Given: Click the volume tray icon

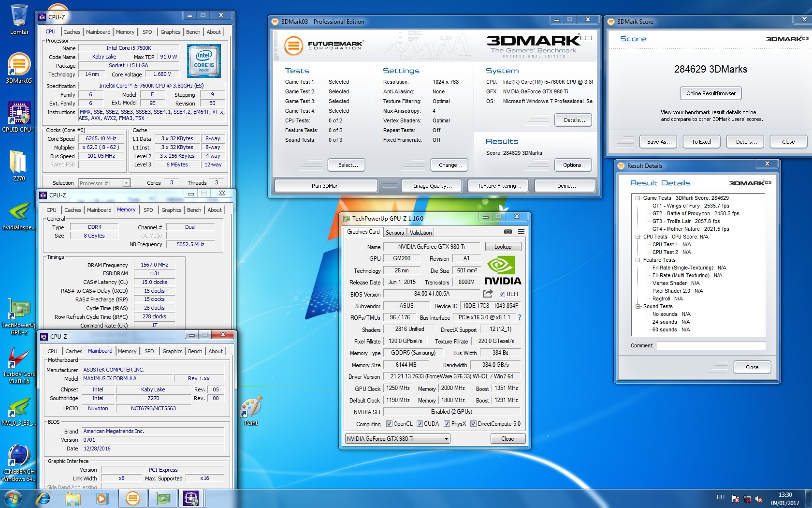Looking at the screenshot, I should pyautogui.click(x=759, y=499).
